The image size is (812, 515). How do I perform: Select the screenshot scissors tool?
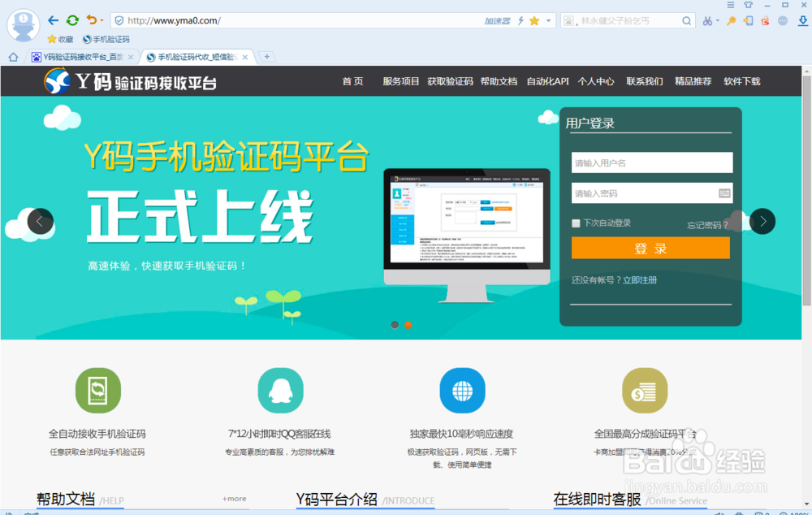tap(707, 20)
